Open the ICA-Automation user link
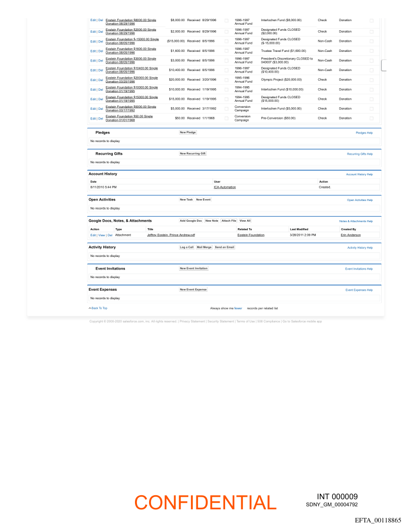The image size is (411, 532). (x=225, y=187)
